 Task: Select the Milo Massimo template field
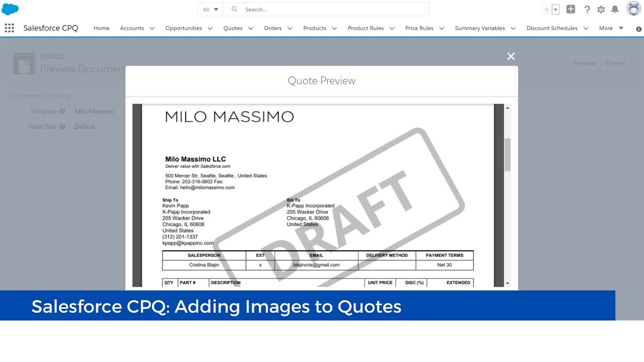point(98,112)
